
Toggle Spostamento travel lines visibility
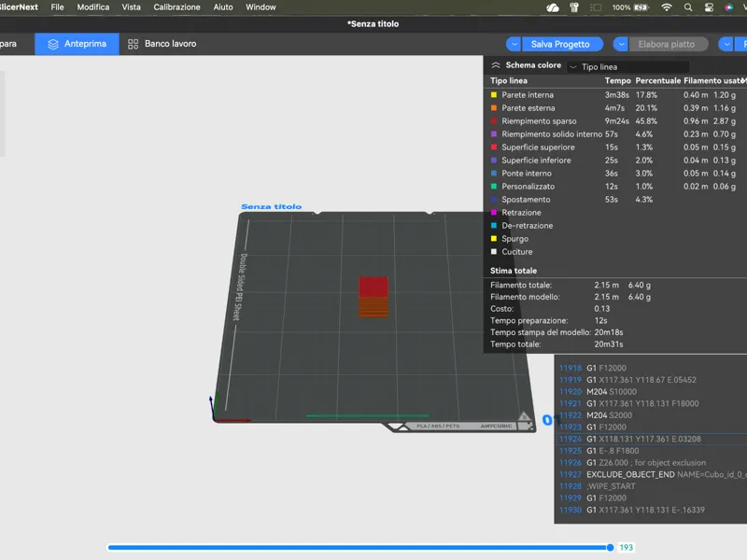520,200
